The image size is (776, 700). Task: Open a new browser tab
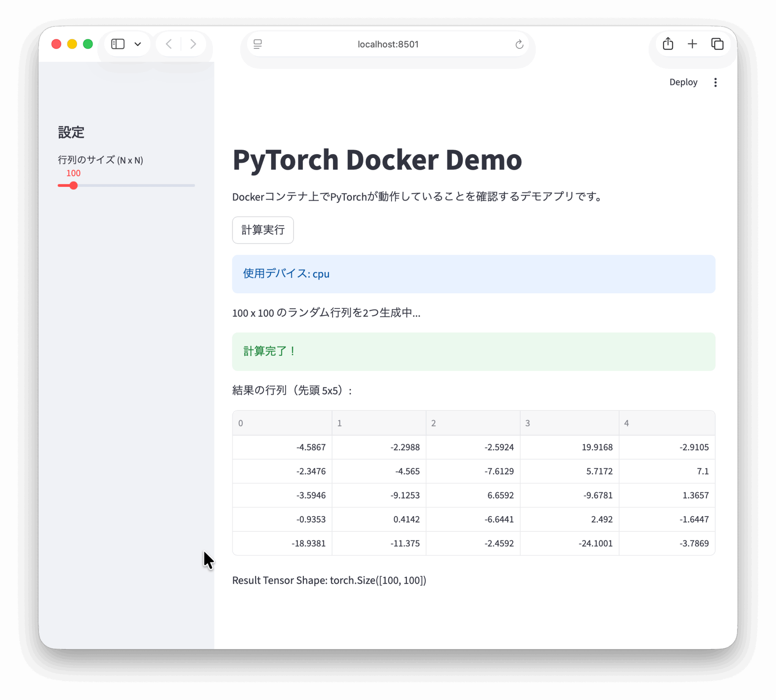click(x=692, y=44)
